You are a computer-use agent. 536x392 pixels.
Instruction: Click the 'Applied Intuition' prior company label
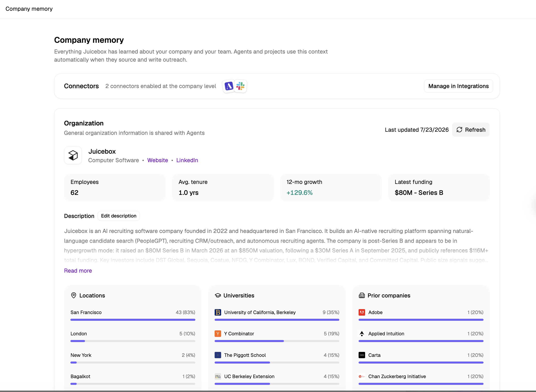386,334
